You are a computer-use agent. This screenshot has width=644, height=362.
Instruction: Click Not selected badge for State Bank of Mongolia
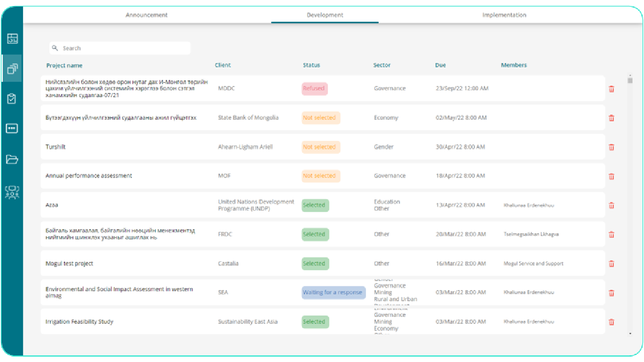coord(321,118)
